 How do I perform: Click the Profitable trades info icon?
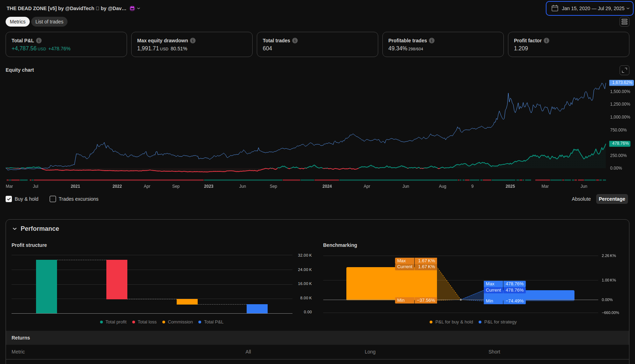coord(432,41)
